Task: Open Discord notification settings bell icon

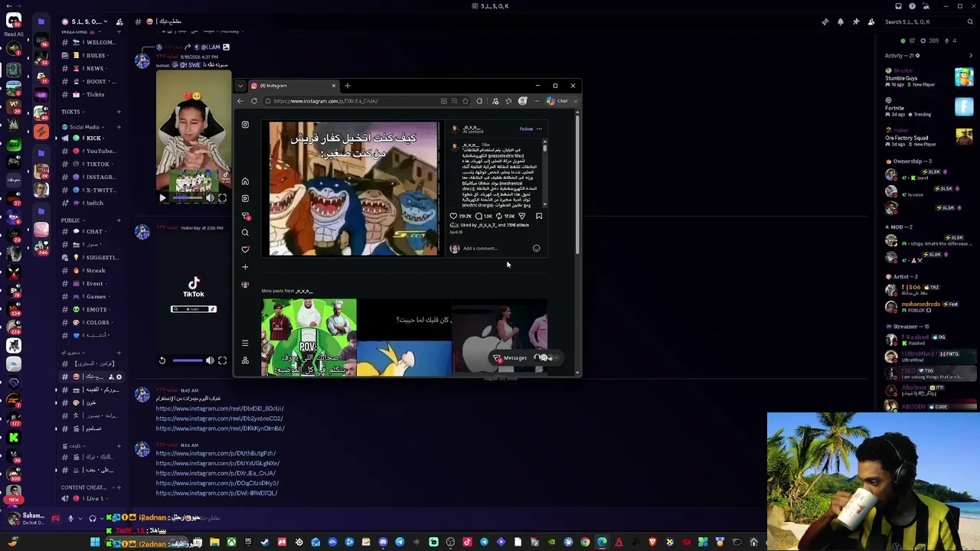Action: pyautogui.click(x=840, y=21)
